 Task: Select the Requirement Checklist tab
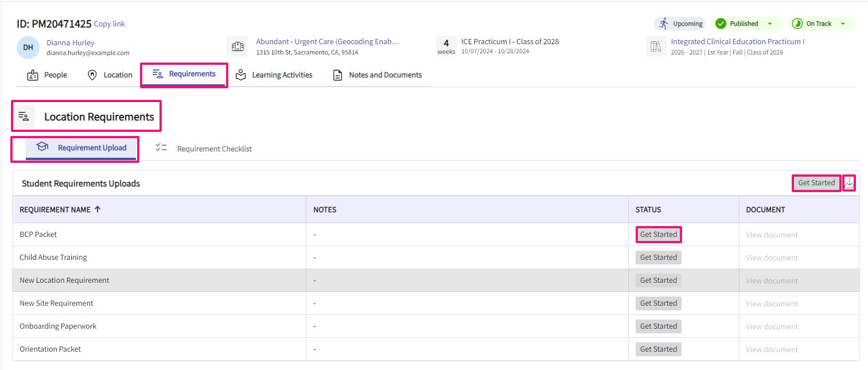click(204, 149)
